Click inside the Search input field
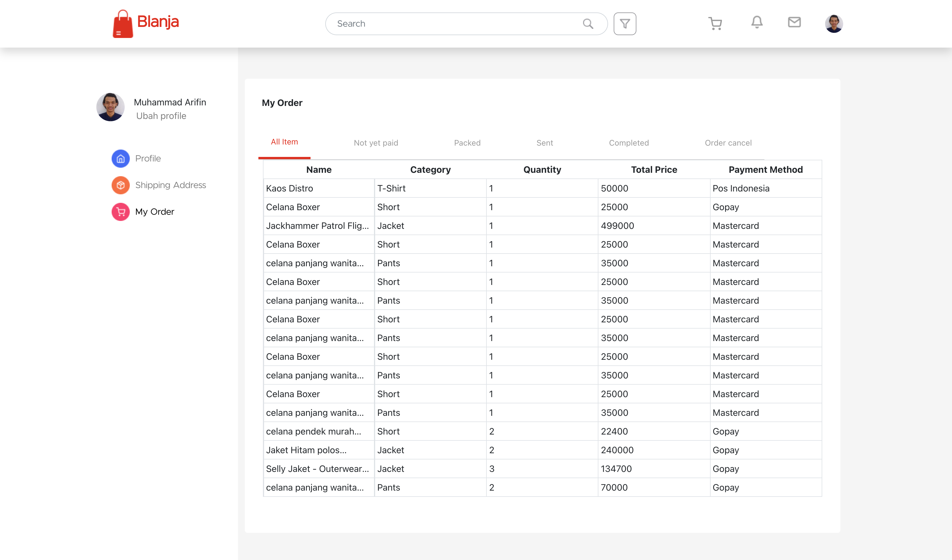Viewport: 952px width, 560px height. coord(453,24)
